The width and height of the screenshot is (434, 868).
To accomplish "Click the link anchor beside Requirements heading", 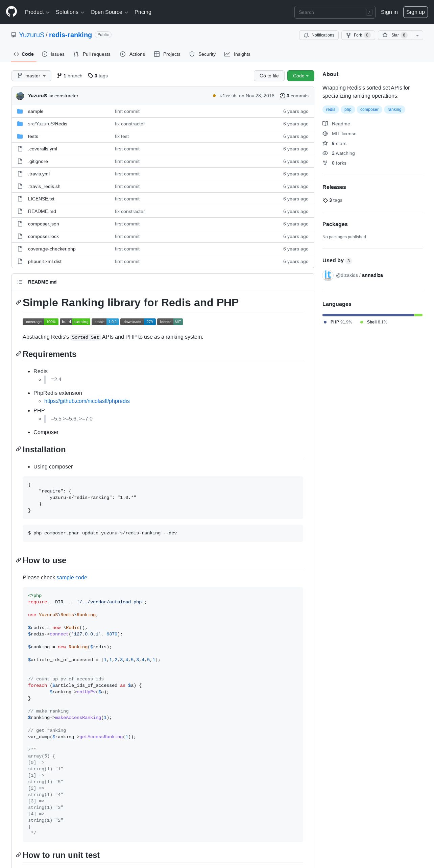I will pos(19,354).
